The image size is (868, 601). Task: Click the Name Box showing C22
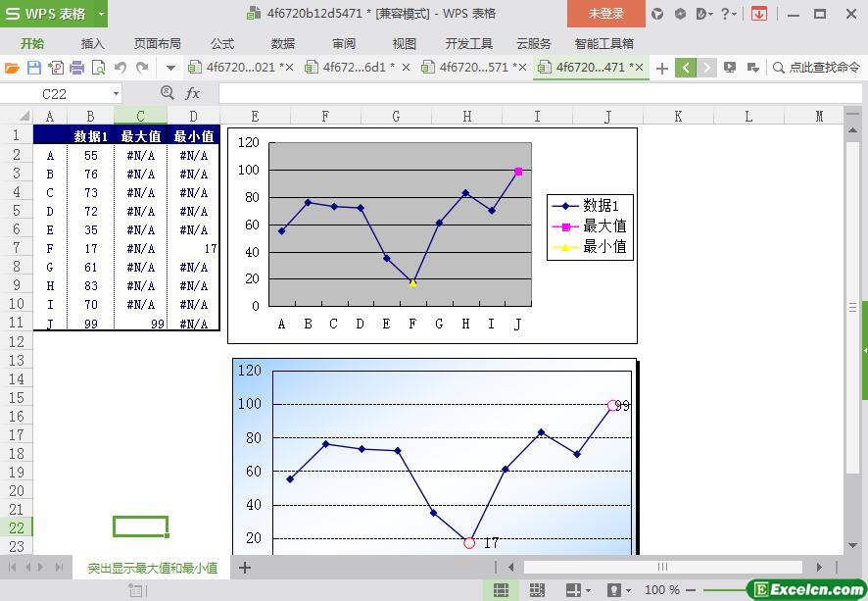pyautogui.click(x=56, y=94)
